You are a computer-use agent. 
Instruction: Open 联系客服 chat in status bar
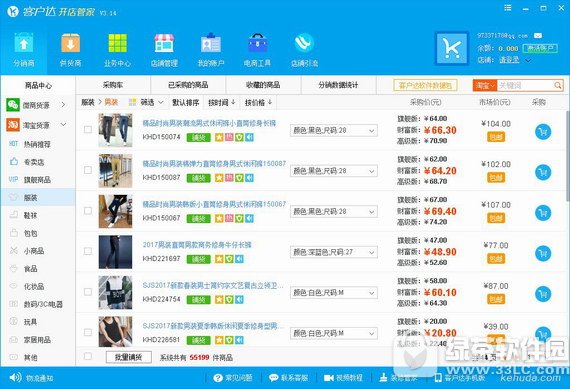[x=289, y=378]
